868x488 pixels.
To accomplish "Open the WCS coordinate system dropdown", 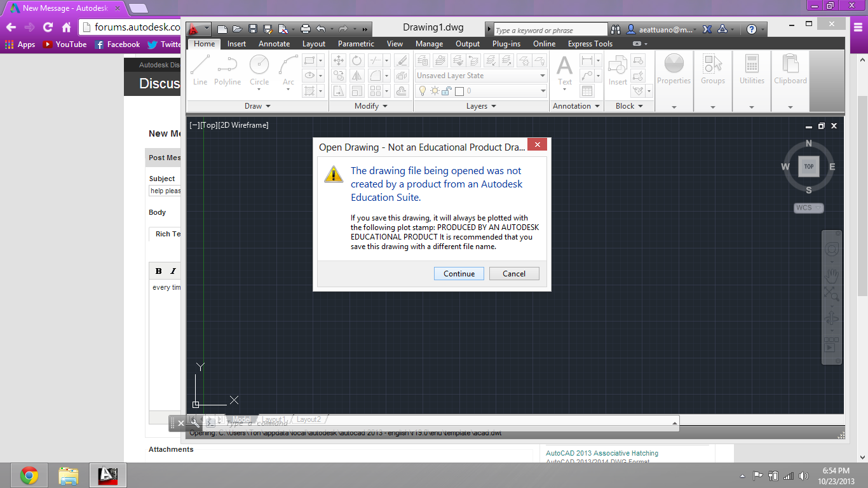I will (x=809, y=208).
